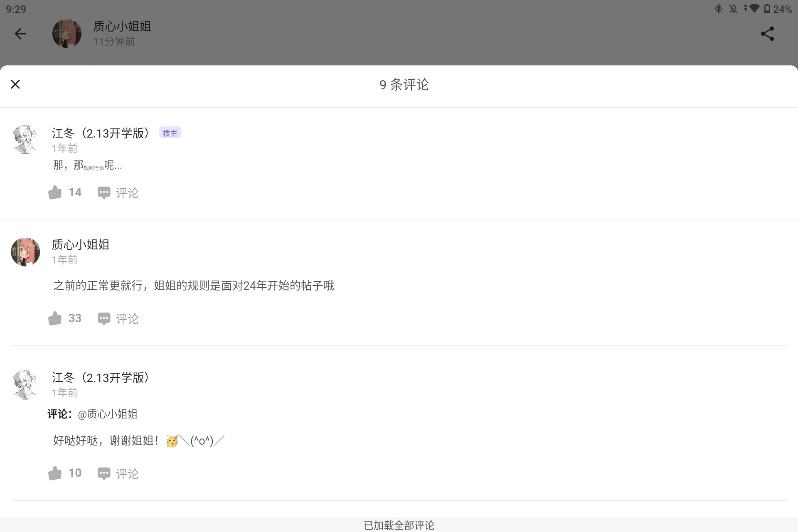Reply to the 好哒好哒 comment
The height and width of the screenshot is (532, 798).
click(118, 473)
